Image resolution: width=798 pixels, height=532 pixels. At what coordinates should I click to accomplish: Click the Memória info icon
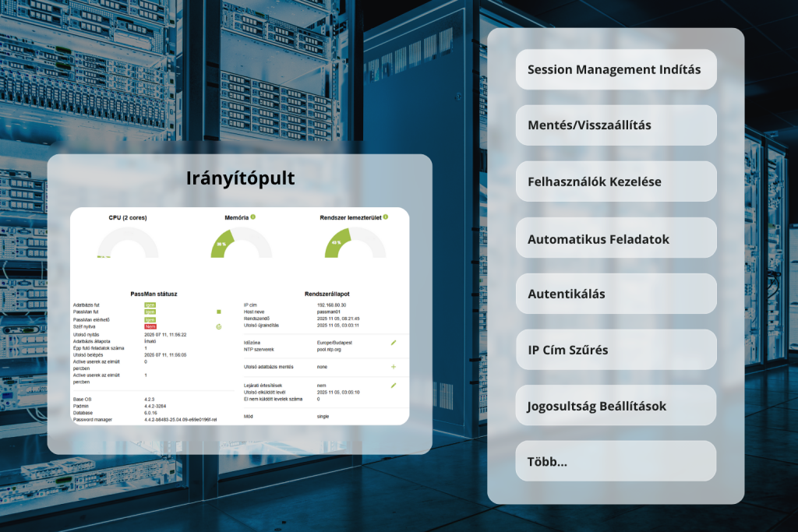253,217
